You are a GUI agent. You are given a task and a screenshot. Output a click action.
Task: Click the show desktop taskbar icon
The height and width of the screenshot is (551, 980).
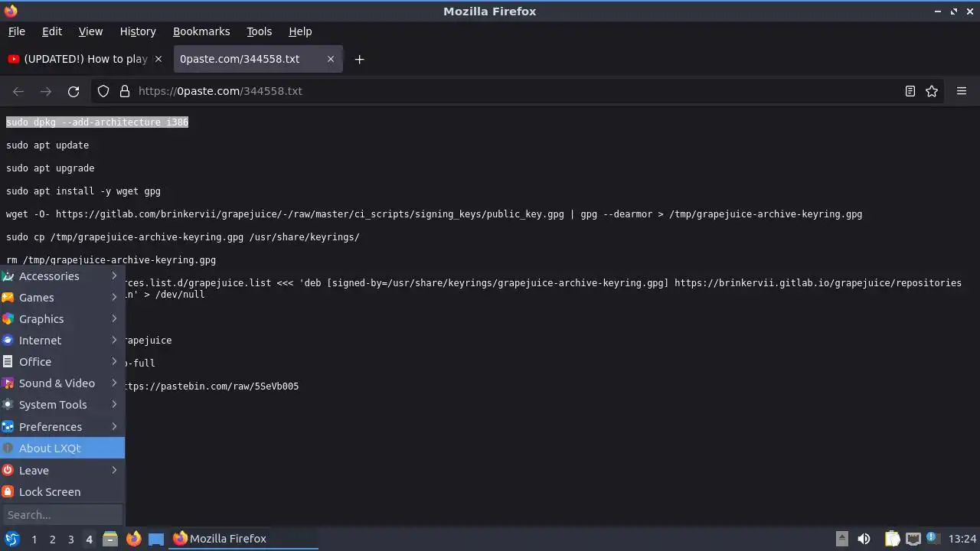156,539
